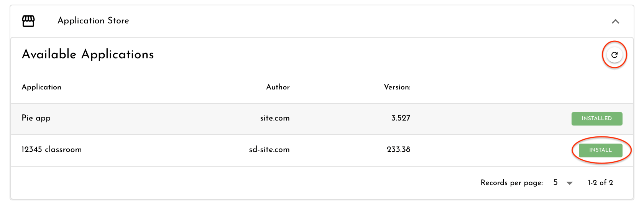
Task: Click the records per page value 5
Action: [555, 182]
